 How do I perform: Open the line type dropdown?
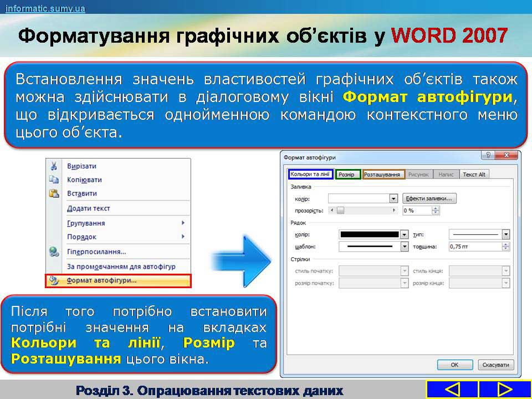tap(505, 234)
